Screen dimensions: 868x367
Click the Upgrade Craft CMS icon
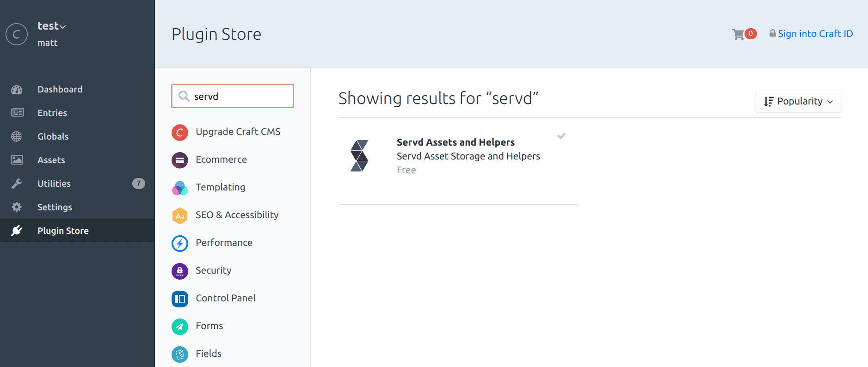(x=180, y=133)
